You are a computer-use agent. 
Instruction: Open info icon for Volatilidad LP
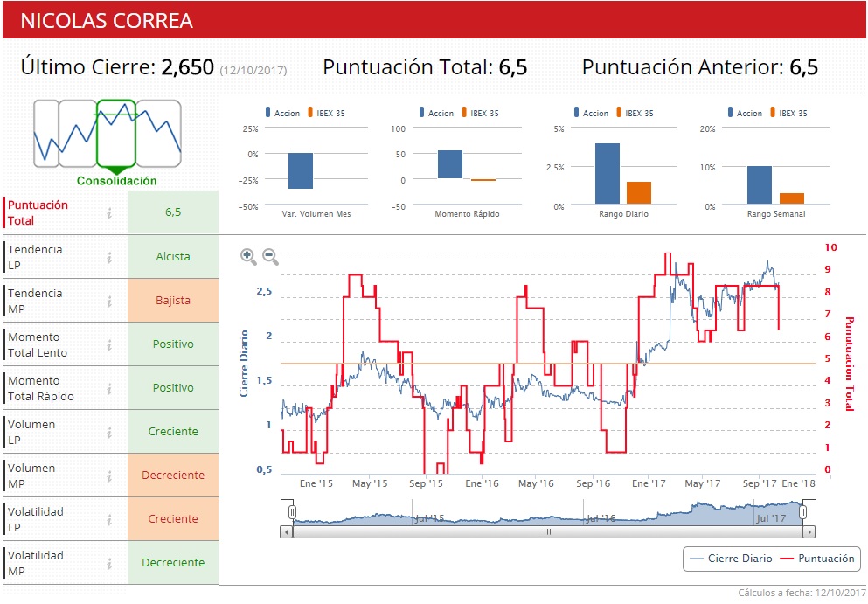[x=109, y=519]
